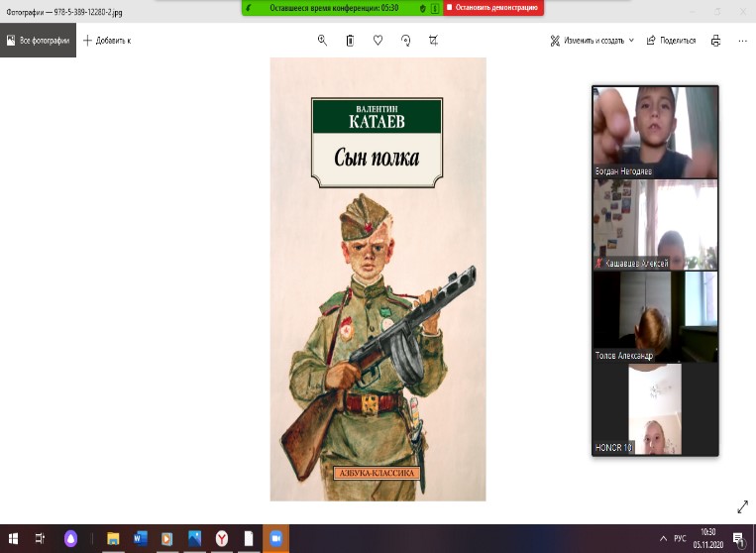Expand the "Изменить и создать" dropdown
The width and height of the screenshot is (756, 553).
pyautogui.click(x=593, y=41)
